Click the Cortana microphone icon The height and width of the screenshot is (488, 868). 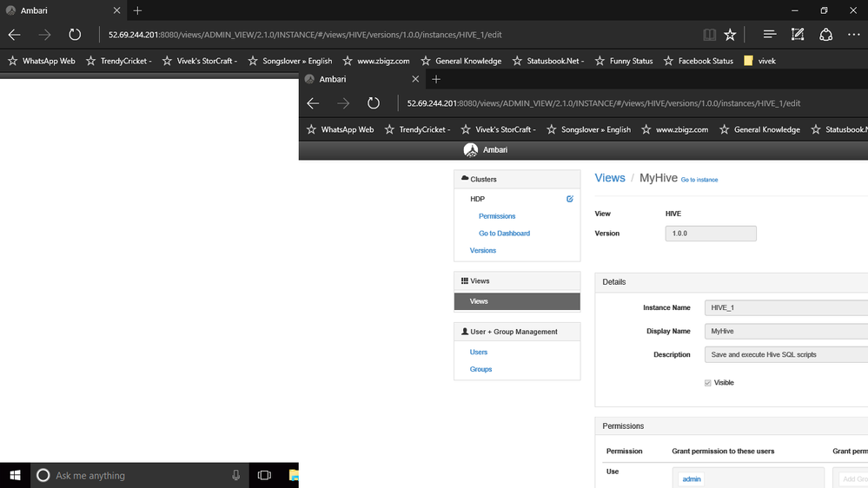(236, 476)
